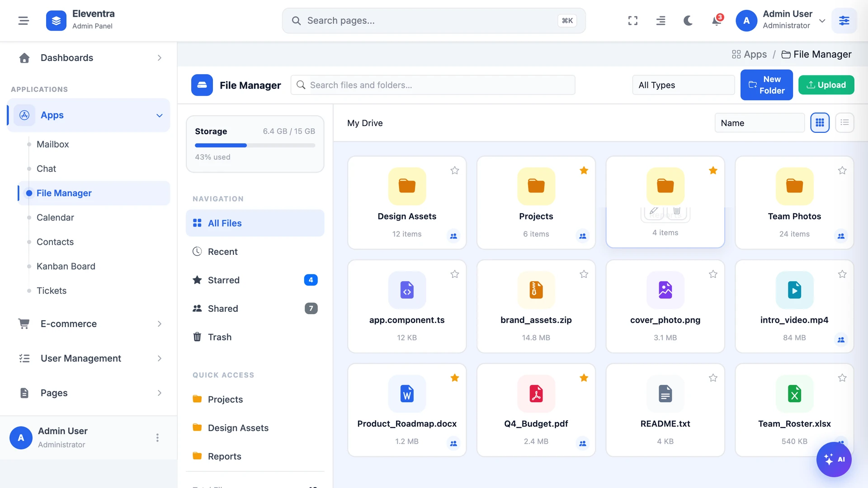Select All Files in navigation
Image resolution: width=868 pixels, height=488 pixels.
(x=255, y=223)
